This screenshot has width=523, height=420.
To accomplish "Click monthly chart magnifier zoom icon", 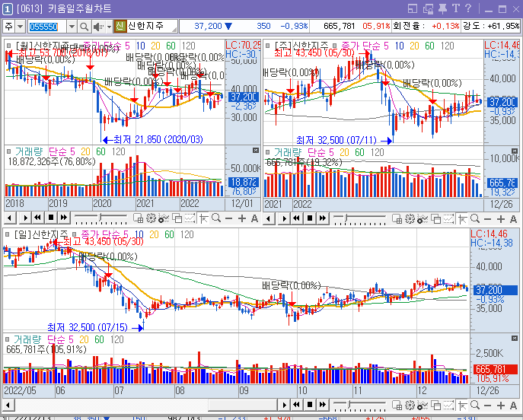I will [x=216, y=218].
